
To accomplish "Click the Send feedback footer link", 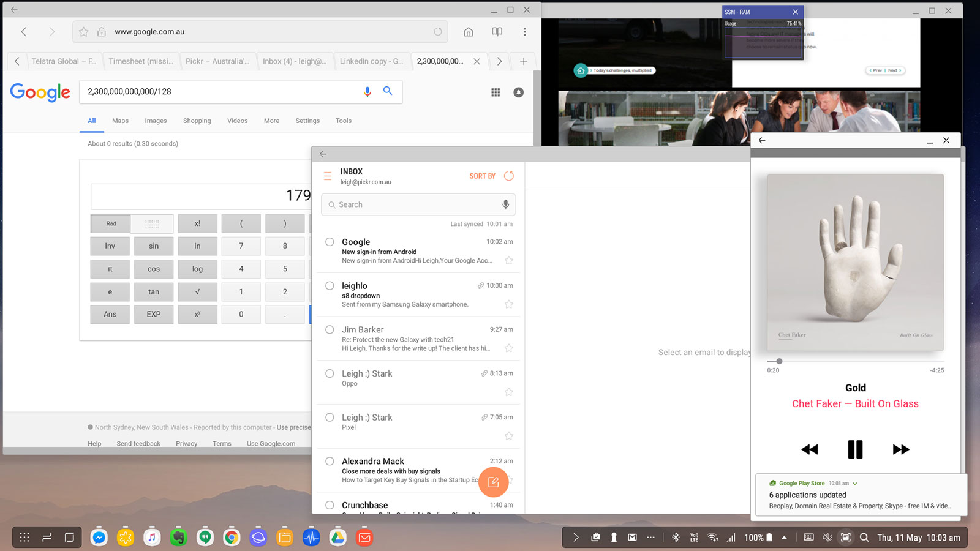I will tap(138, 443).
